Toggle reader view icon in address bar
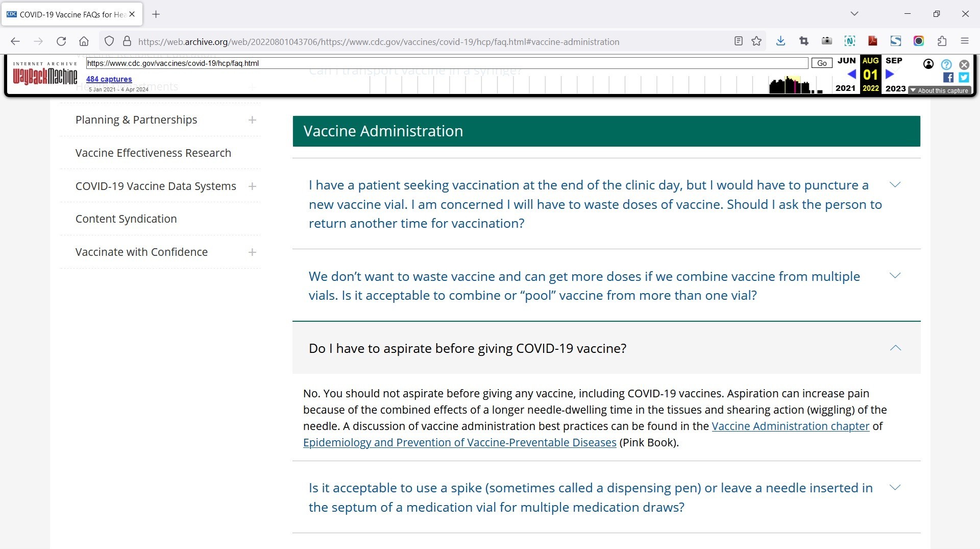This screenshot has width=980, height=549. coord(738,41)
